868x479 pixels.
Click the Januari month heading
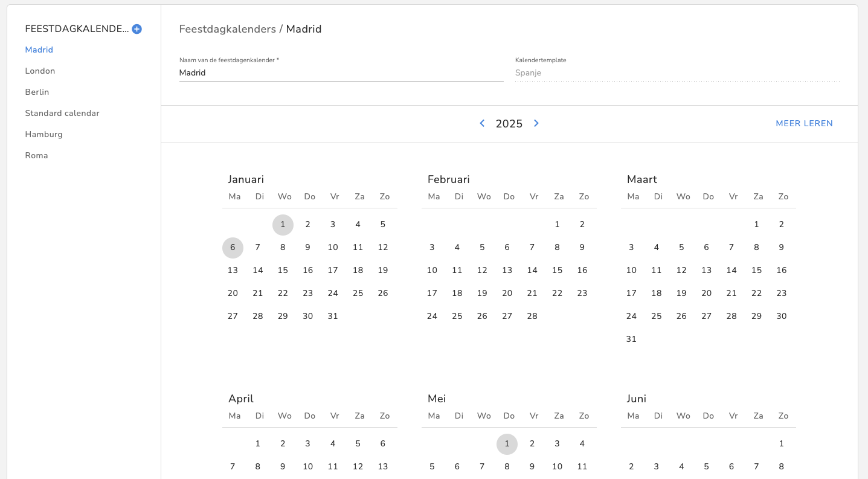tap(246, 179)
